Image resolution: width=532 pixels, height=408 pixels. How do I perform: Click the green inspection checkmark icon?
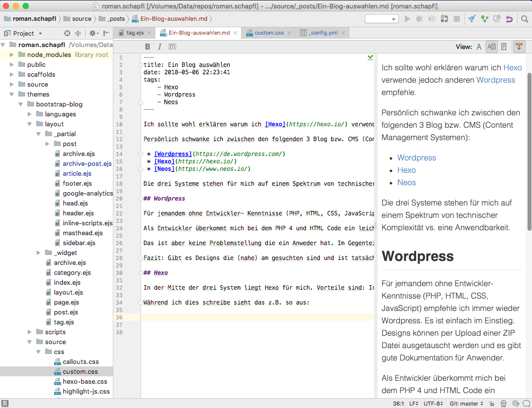[x=370, y=58]
